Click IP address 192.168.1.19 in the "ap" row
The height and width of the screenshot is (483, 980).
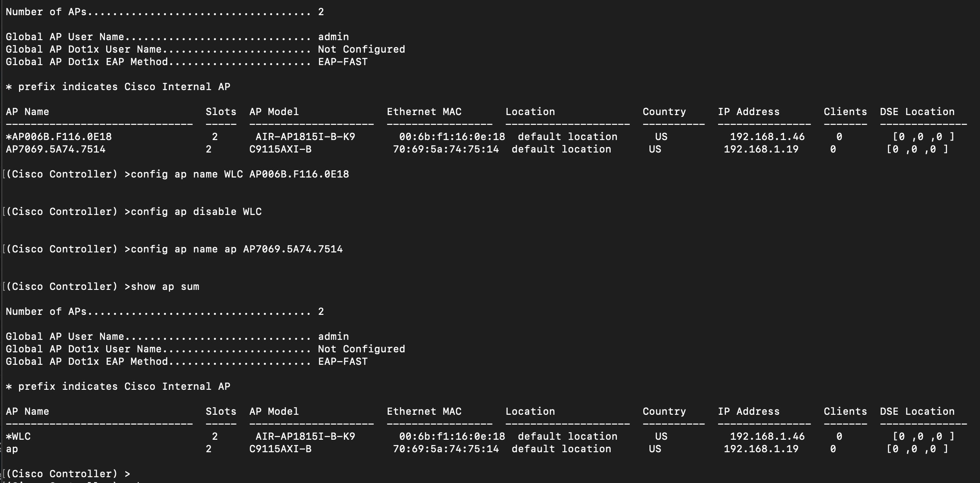(x=761, y=449)
